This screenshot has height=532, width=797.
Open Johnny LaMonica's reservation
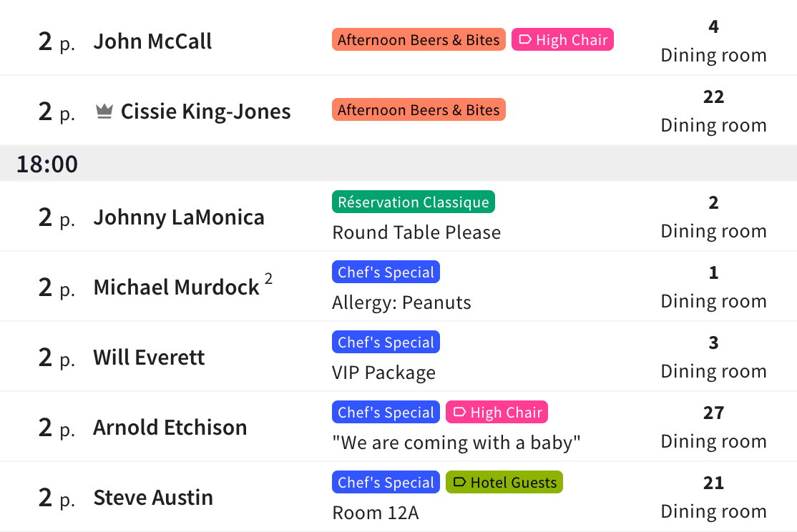tap(179, 217)
